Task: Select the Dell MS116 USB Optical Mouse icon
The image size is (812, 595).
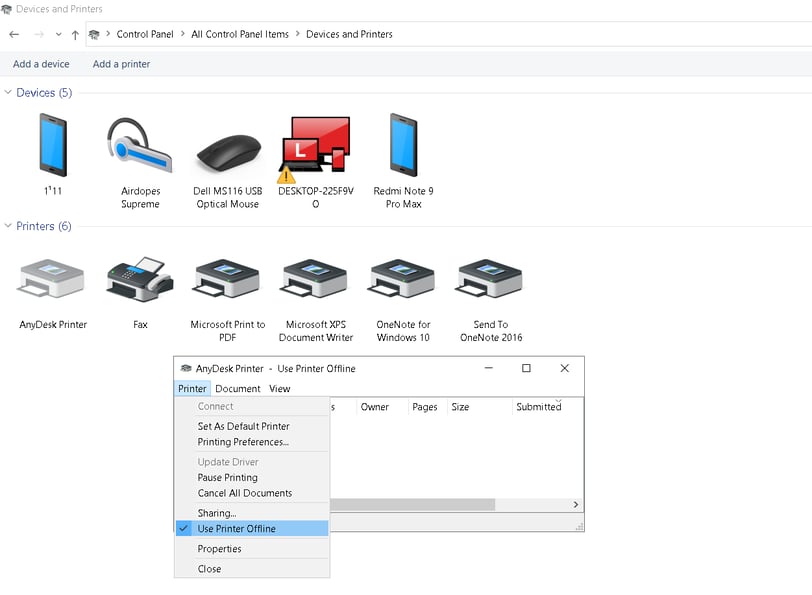Action: click(228, 153)
